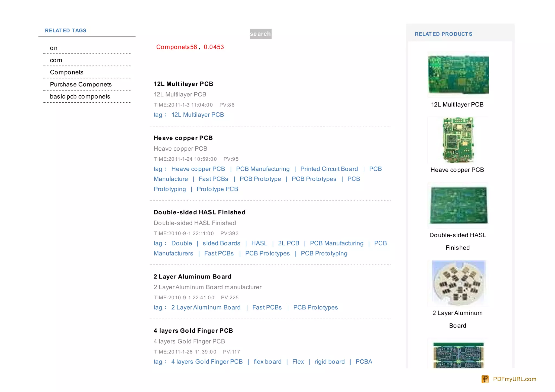Open the '2L PCB' tag link
This screenshot has width=555, height=392.
point(289,243)
